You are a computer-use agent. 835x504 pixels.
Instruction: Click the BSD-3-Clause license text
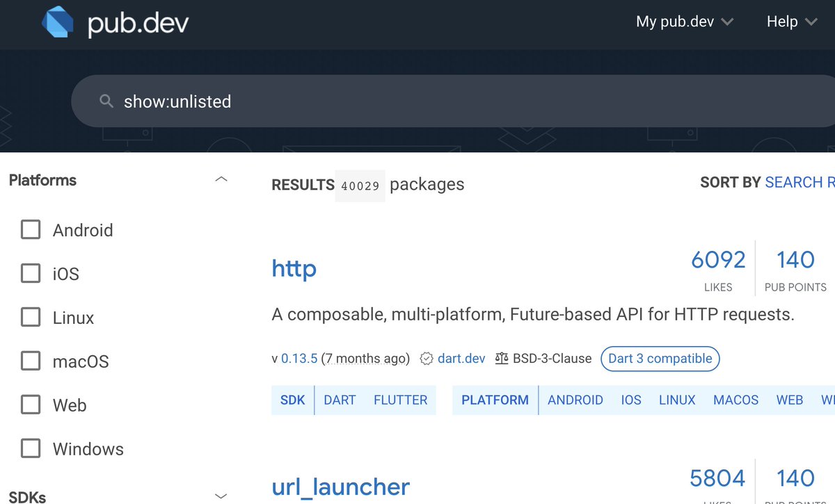pyautogui.click(x=552, y=359)
